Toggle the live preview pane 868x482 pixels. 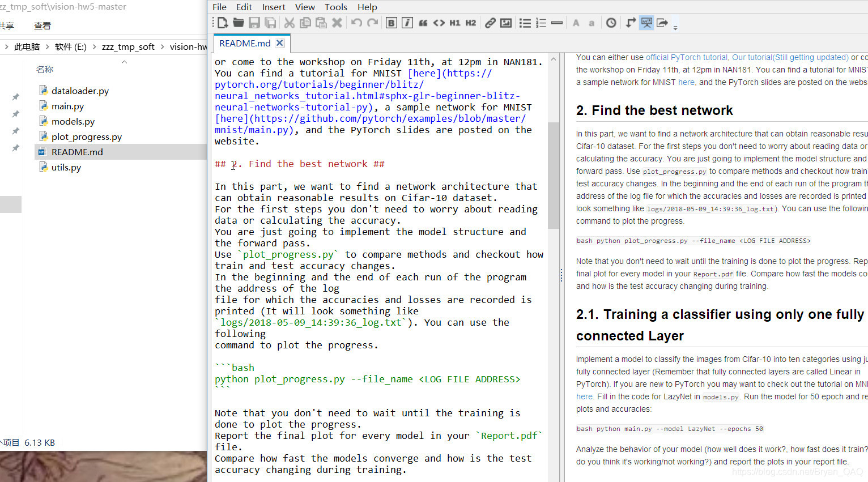646,23
